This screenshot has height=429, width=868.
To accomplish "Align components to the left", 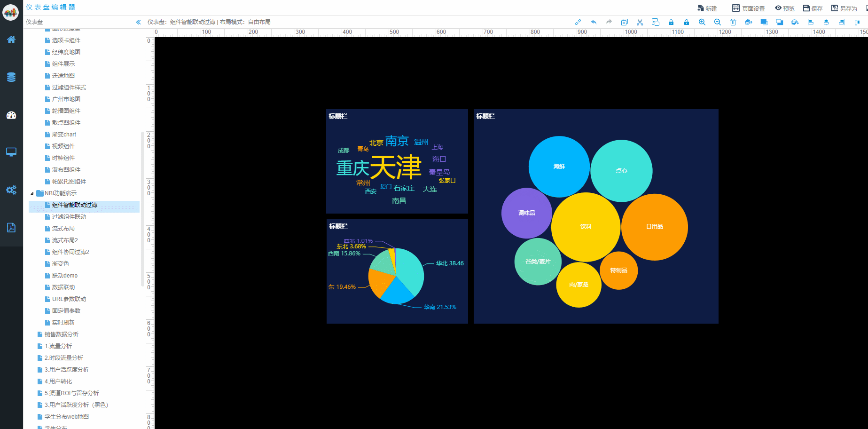I will click(811, 22).
